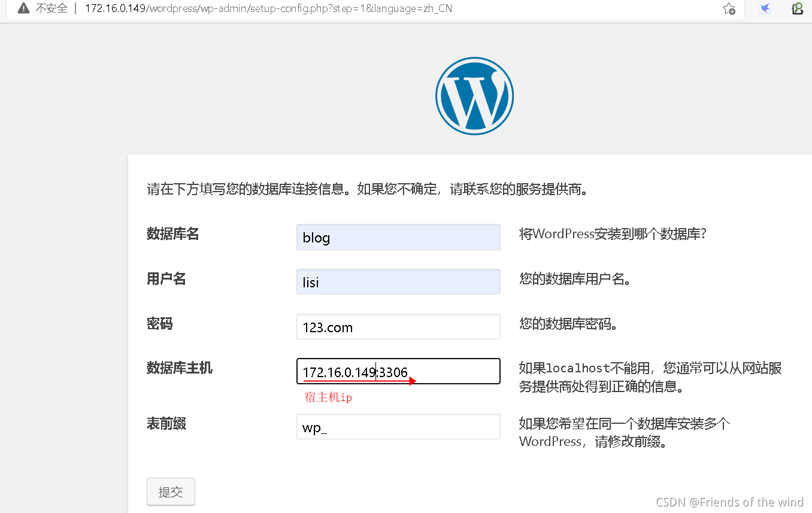Image resolution: width=812 pixels, height=513 pixels.
Task: Click the 不安全 text in address bar
Action: pos(51,9)
